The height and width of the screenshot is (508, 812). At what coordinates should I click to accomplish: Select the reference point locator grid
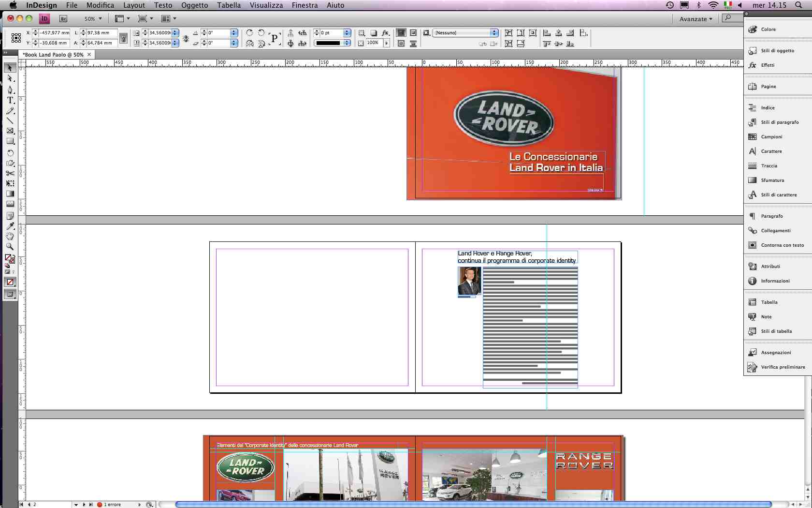tap(16, 38)
